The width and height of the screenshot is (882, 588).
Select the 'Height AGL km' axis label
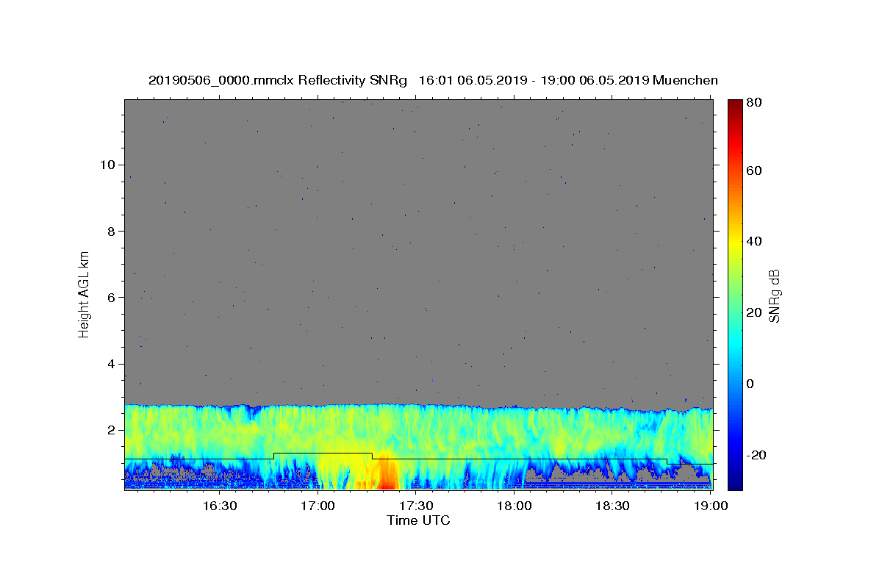point(84,294)
